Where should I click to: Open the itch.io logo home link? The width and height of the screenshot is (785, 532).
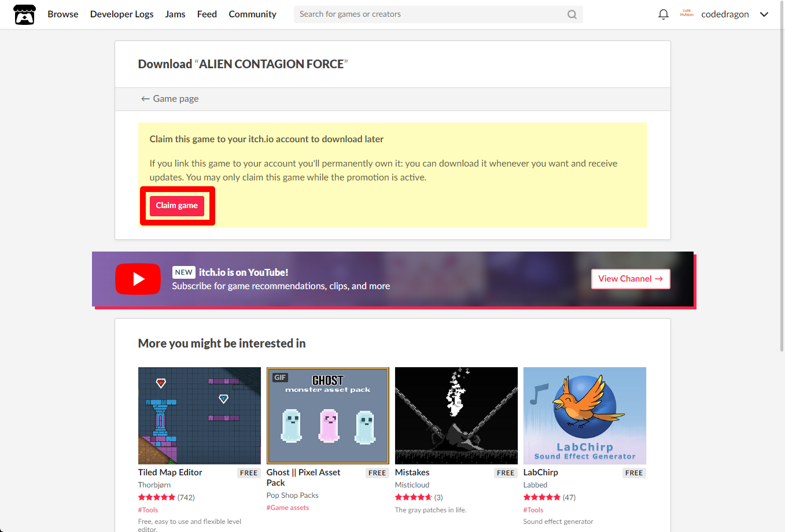pyautogui.click(x=24, y=14)
